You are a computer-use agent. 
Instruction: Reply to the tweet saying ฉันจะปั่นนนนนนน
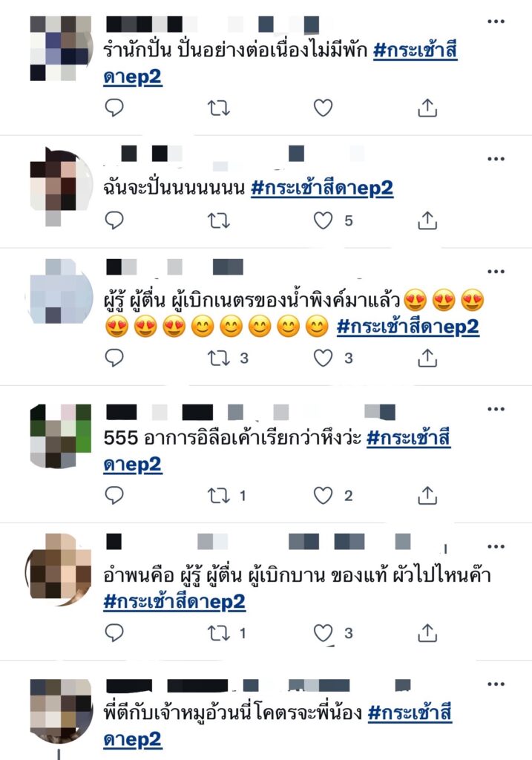pyautogui.click(x=114, y=220)
